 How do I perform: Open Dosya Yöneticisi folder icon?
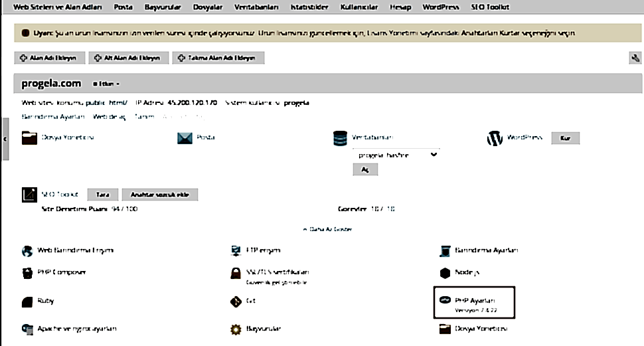tap(29, 138)
